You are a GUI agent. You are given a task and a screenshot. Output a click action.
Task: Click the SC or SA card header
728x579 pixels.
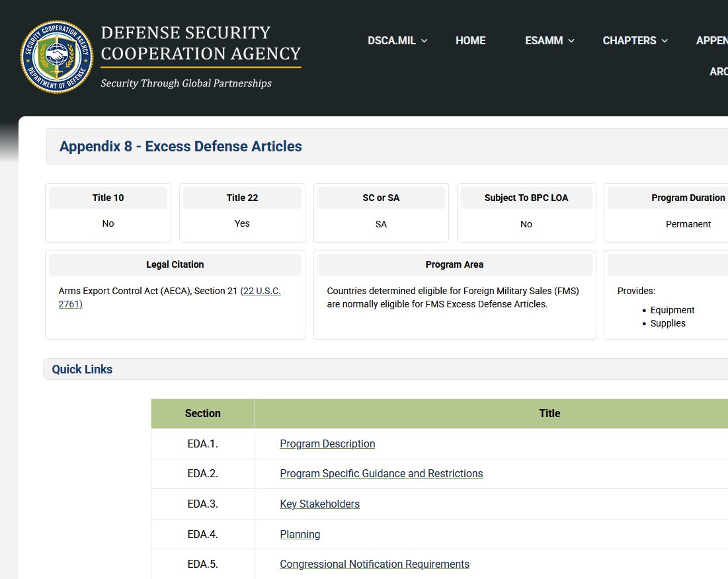click(x=381, y=198)
